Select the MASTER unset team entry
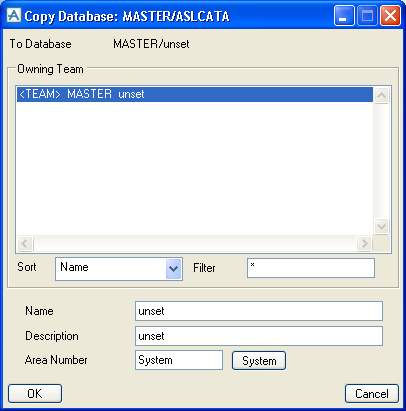This screenshot has height=411, width=406. [x=195, y=94]
